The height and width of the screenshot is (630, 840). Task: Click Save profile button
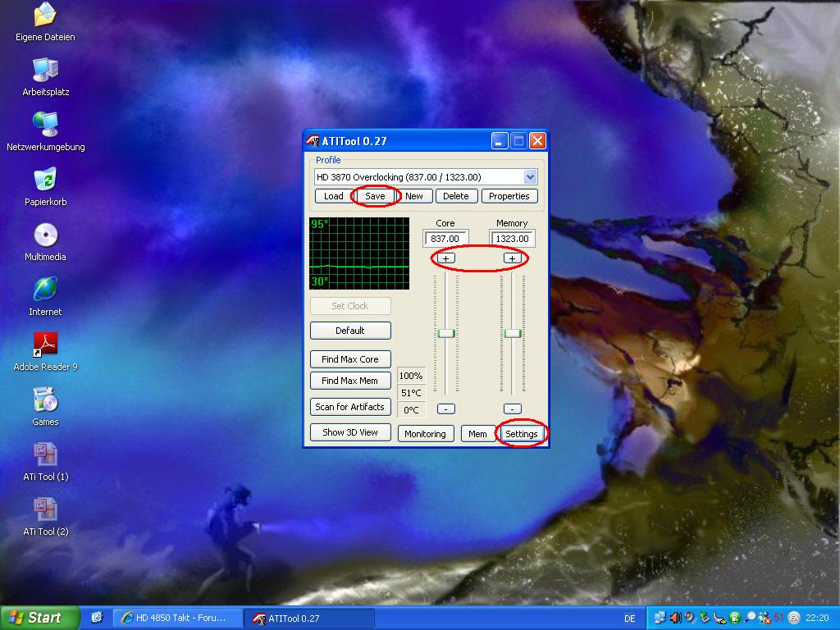pyautogui.click(x=375, y=196)
